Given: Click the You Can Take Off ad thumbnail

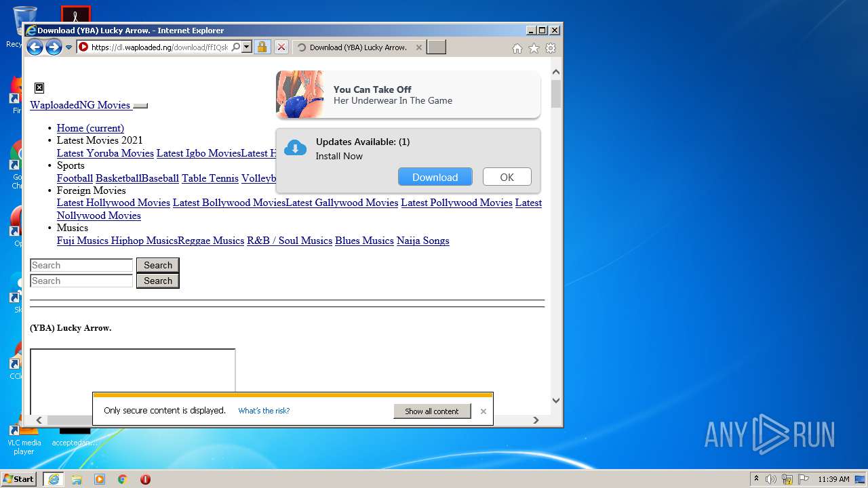Looking at the screenshot, I should pos(300,94).
